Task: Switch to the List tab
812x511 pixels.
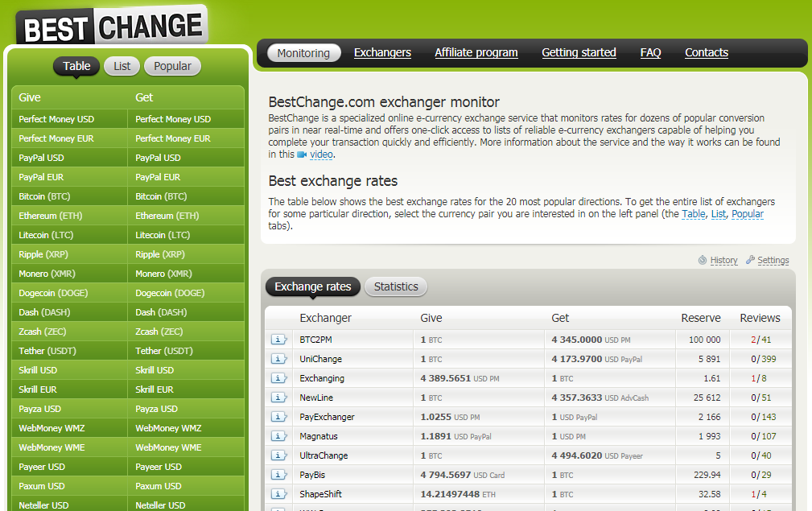Action: (x=122, y=66)
